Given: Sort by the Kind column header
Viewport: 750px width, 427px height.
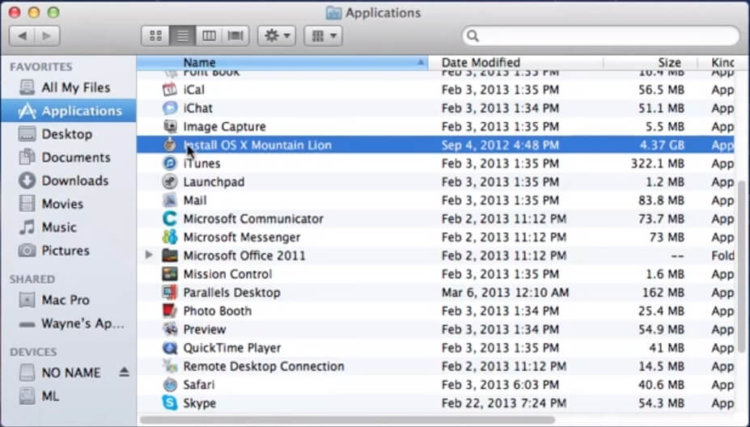Looking at the screenshot, I should [x=723, y=63].
